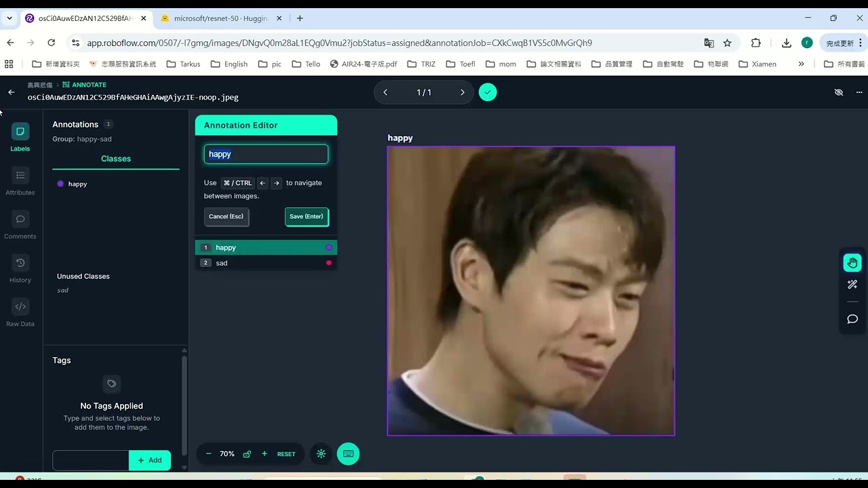Click the class name input field
868x488 pixels.
[266, 154]
